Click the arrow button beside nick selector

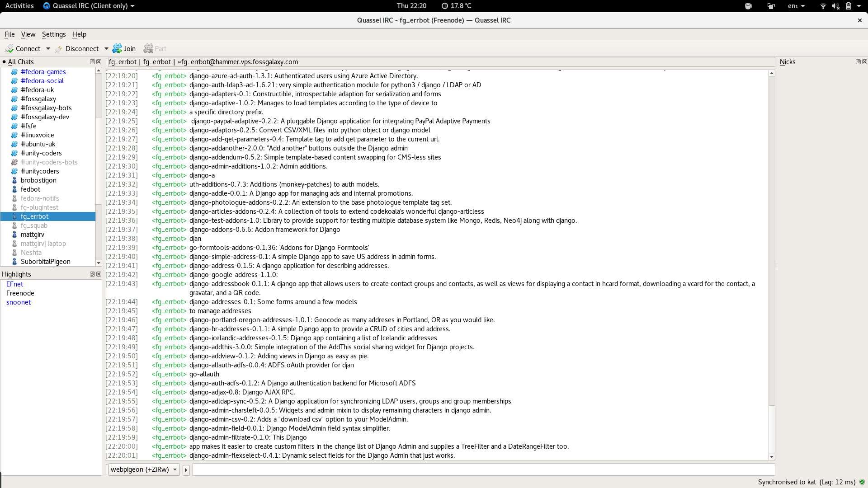(186, 470)
